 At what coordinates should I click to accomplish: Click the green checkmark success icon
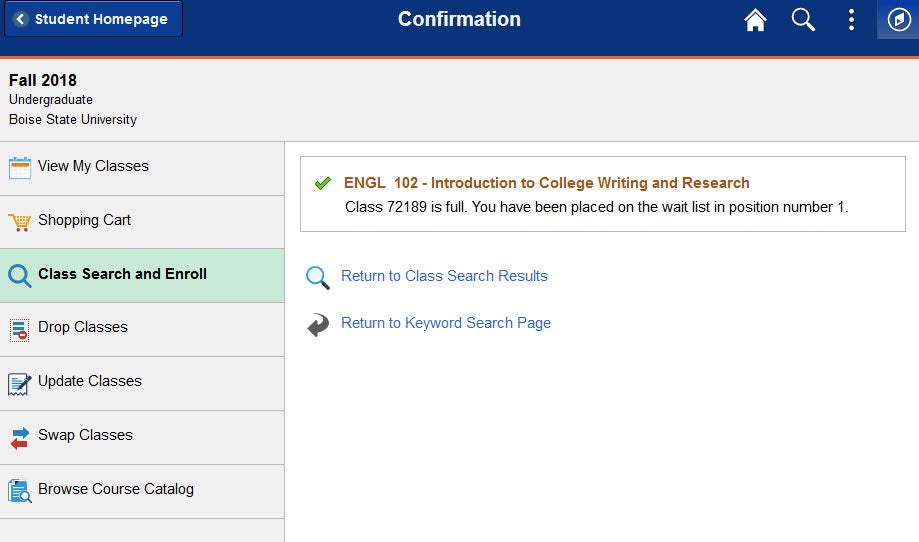(x=322, y=183)
